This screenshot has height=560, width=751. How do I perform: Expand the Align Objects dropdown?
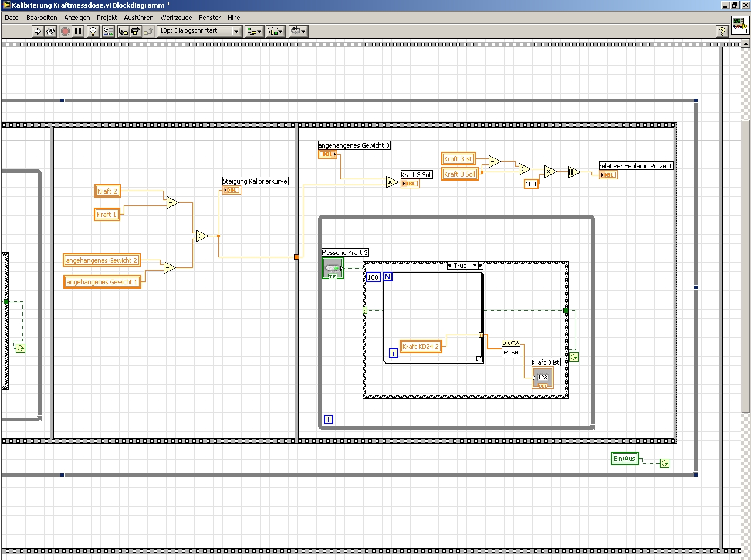tap(255, 31)
